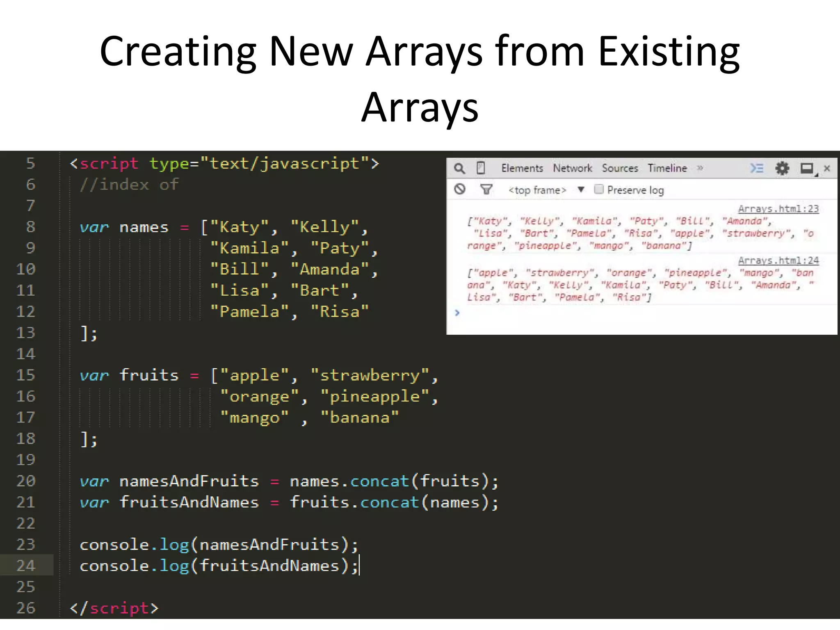Click the opening script tag line
Viewport: 840px width, 630px height.
pyautogui.click(x=224, y=164)
